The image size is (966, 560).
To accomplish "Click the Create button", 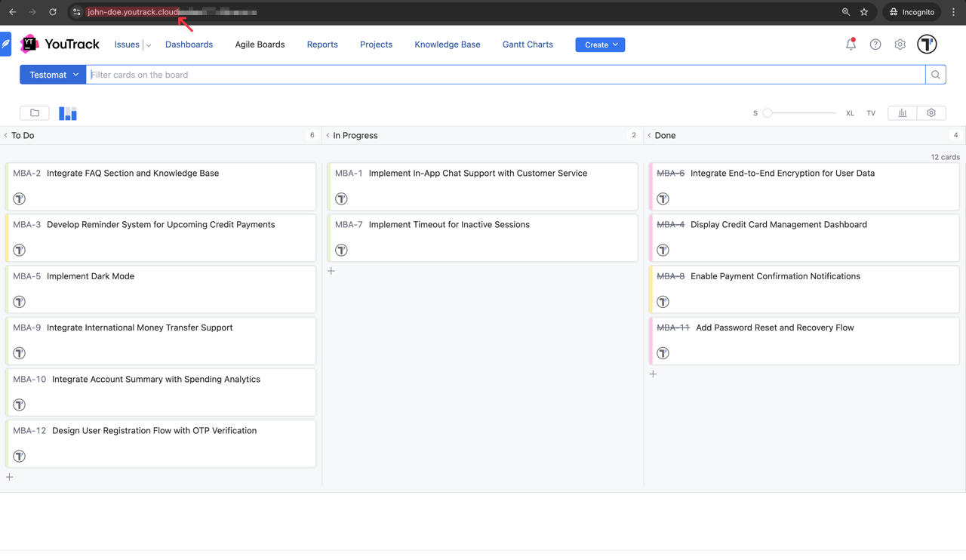I will point(600,45).
